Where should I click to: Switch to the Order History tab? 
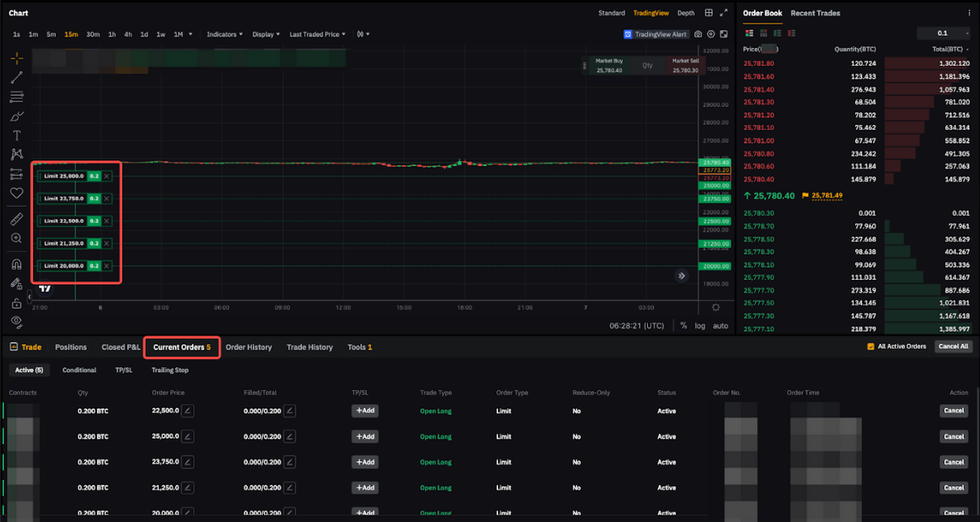249,347
